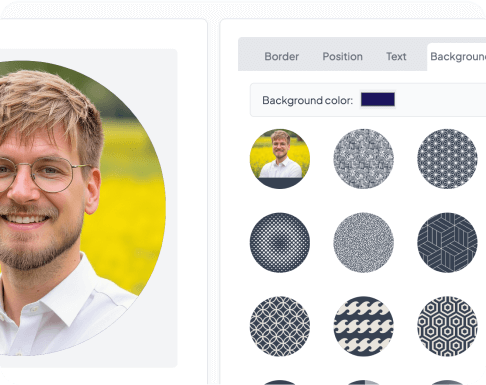Select the overlapping circles pattern
Screen dimensions: 486x385
(x=280, y=326)
